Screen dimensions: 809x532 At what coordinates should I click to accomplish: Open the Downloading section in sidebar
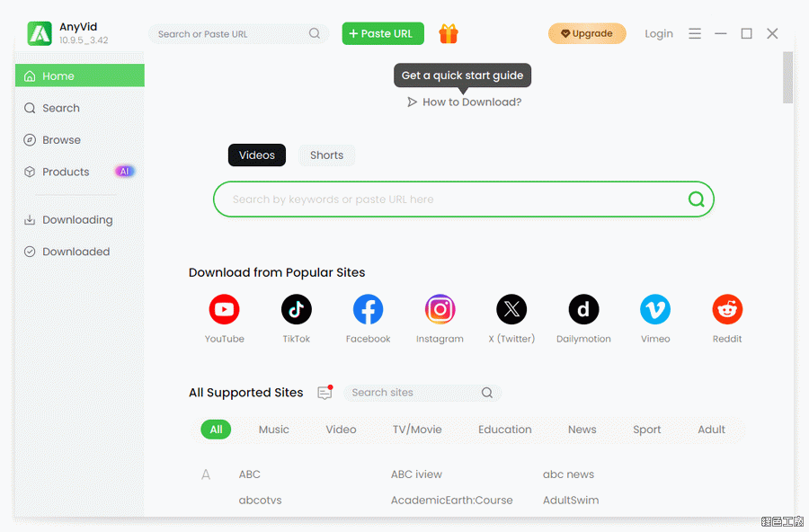click(77, 220)
